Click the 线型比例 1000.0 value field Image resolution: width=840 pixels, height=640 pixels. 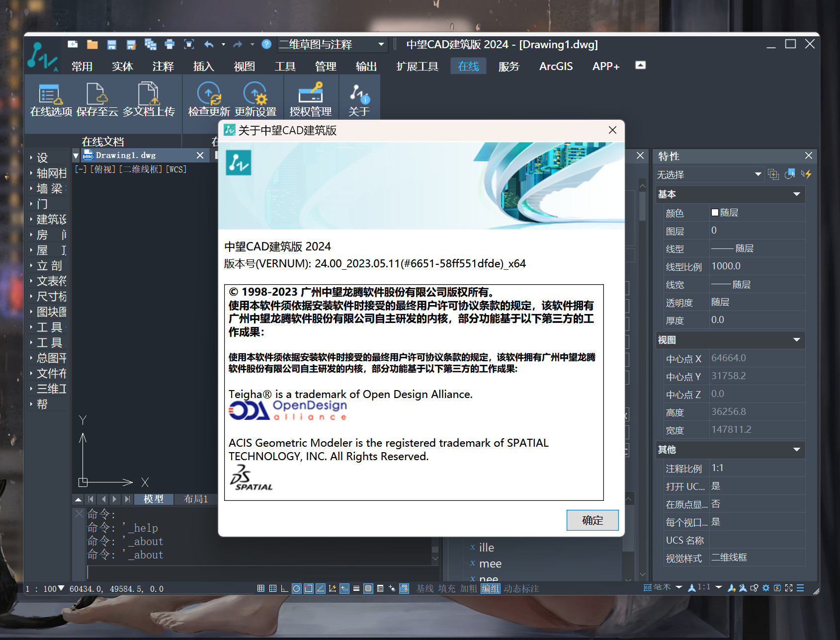(x=757, y=266)
